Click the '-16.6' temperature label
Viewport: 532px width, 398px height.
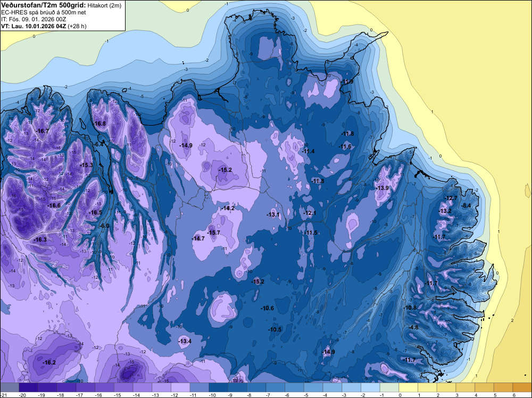(54, 205)
